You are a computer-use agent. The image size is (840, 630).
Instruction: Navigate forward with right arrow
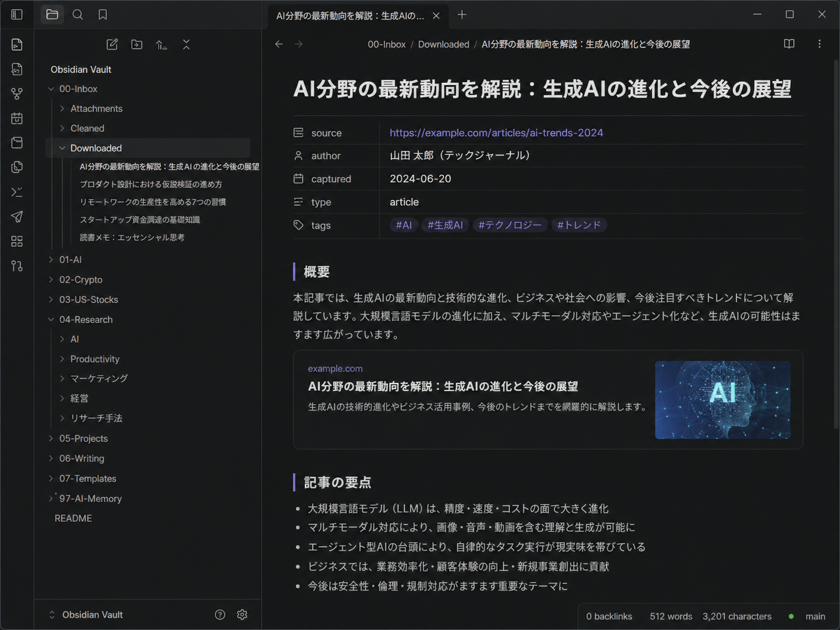pyautogui.click(x=299, y=44)
